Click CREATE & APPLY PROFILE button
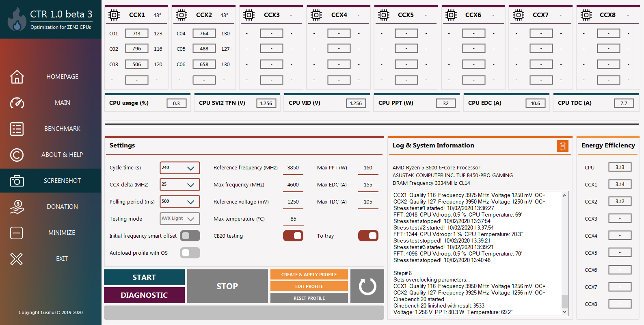Screen dimensions: 644x325 point(309,275)
